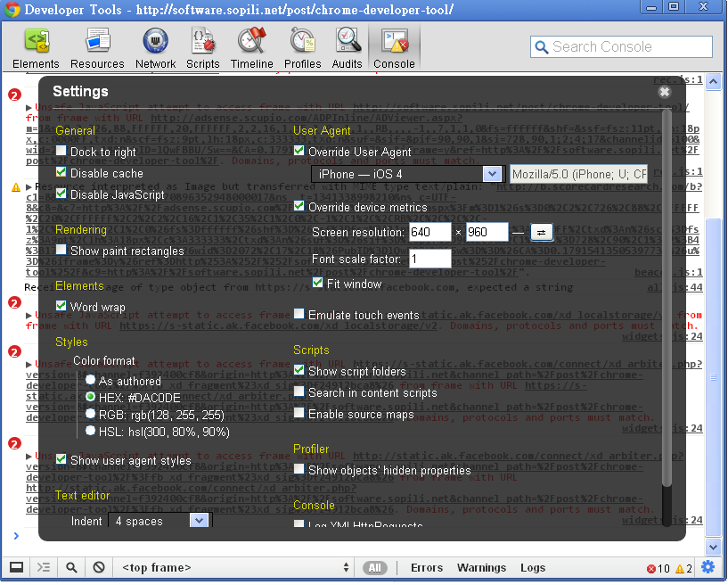Screen dimensions: 728x585
Task: Click the yellow warning count icon
Action: [x=680, y=569]
